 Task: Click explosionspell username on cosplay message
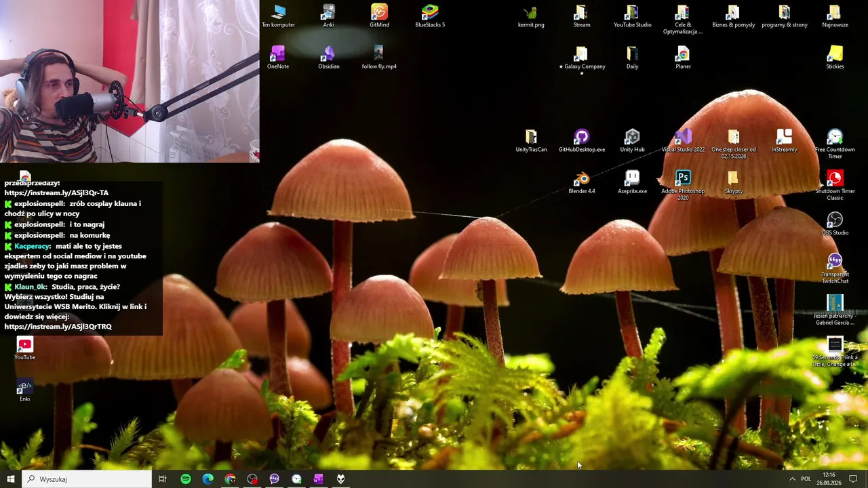(39, 204)
